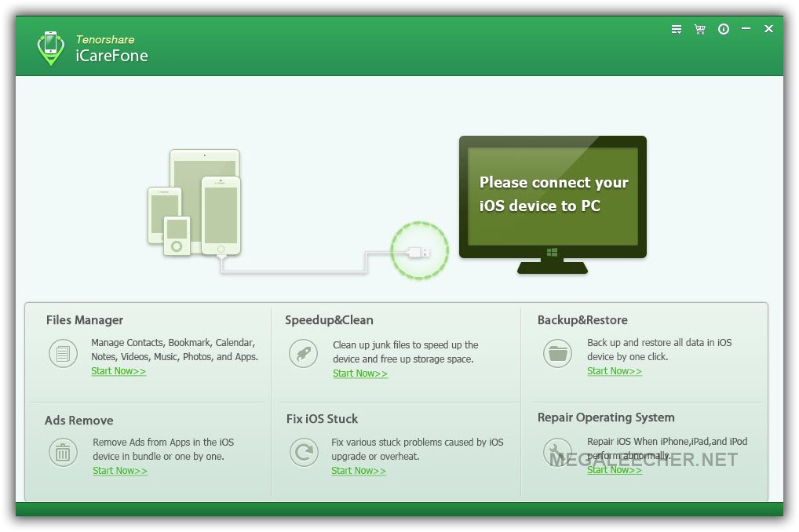Click Start Now under Backup&Restore

tap(615, 371)
